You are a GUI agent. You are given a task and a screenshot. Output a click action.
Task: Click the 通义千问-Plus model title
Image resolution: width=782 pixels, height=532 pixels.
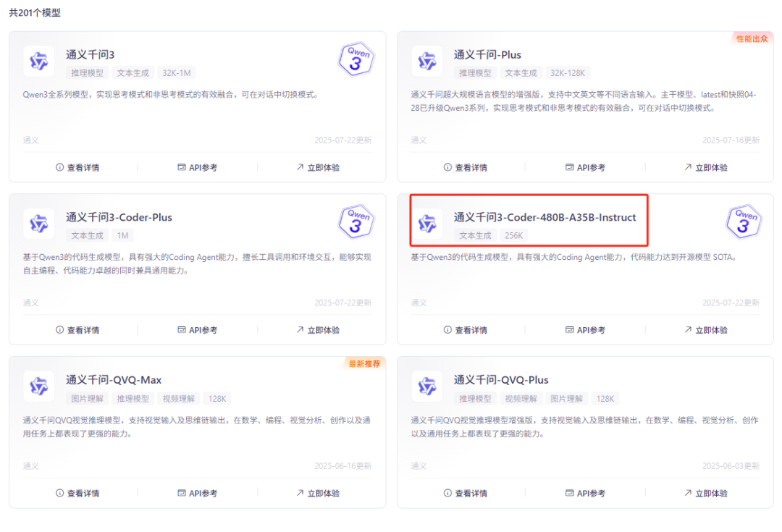[487, 55]
